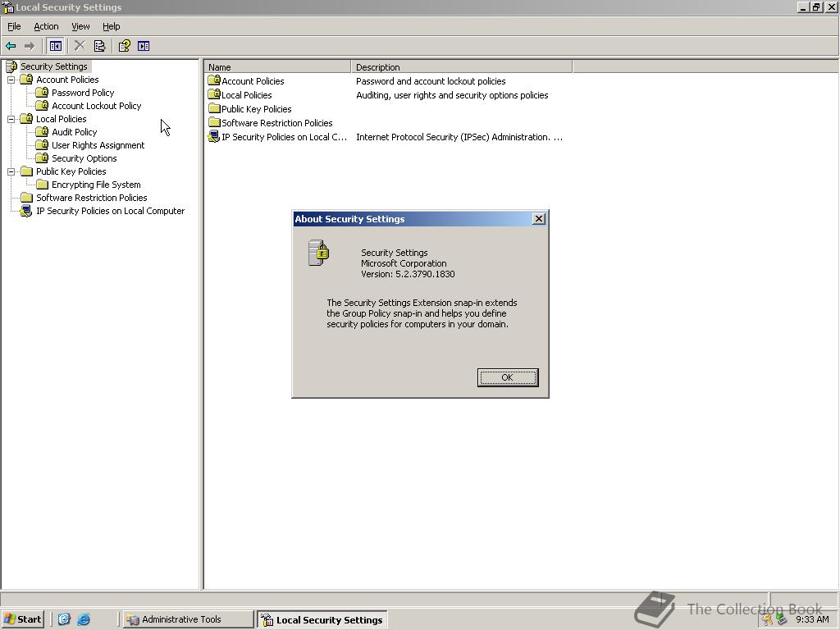Viewport: 840px width, 630px height.
Task: Click the Account Policies folder icon in tree
Action: tap(27, 80)
